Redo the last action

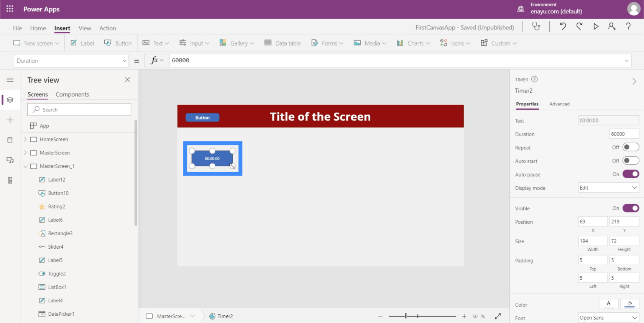pyautogui.click(x=579, y=26)
